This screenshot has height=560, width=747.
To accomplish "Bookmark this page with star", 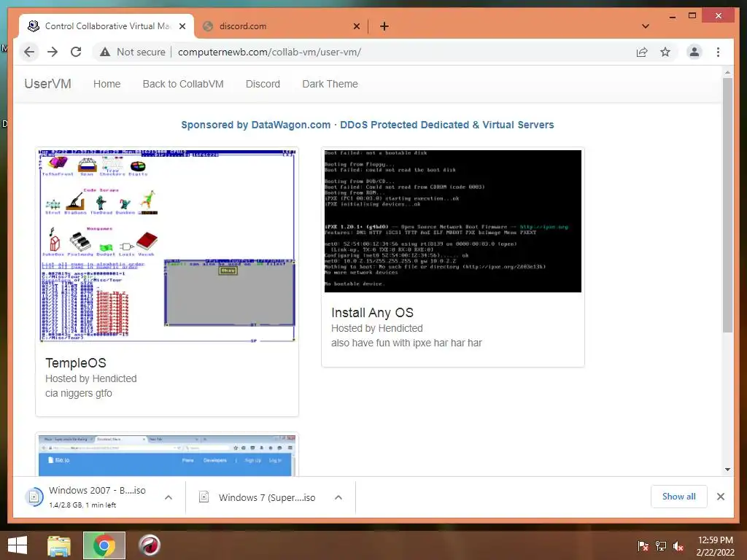I will 665,52.
